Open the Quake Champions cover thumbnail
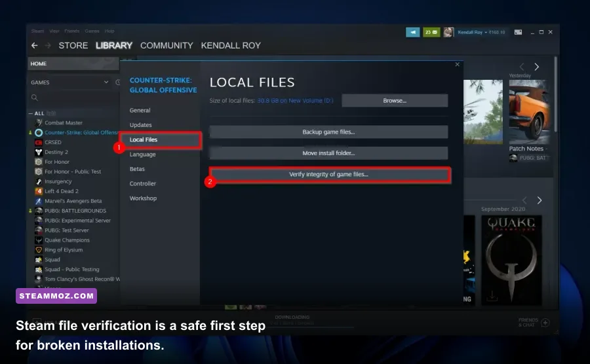 pos(512,260)
